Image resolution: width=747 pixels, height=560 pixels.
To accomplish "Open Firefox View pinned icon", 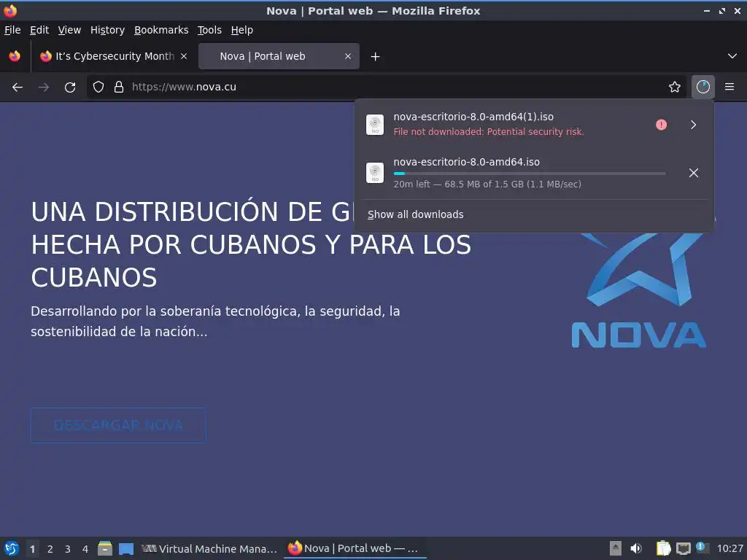I will pos(15,56).
